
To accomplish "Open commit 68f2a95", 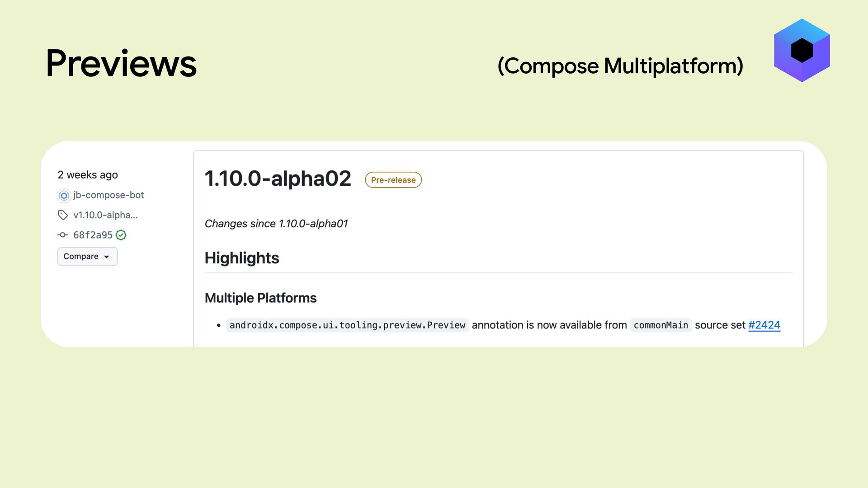I will pos(93,235).
